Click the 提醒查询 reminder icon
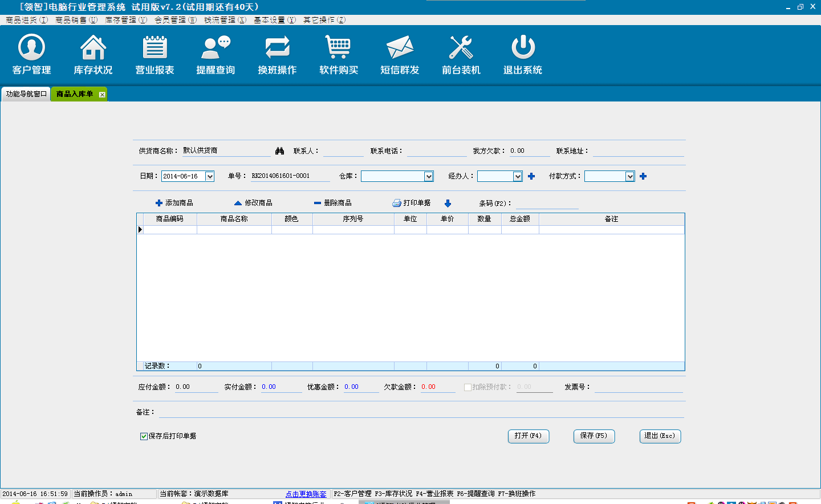Image resolution: width=821 pixels, height=504 pixels. (x=216, y=48)
